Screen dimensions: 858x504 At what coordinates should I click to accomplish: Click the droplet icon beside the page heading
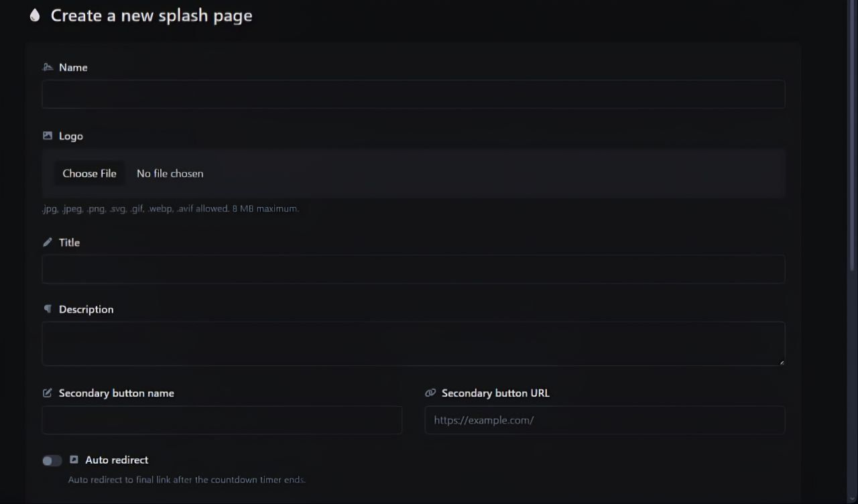(35, 15)
